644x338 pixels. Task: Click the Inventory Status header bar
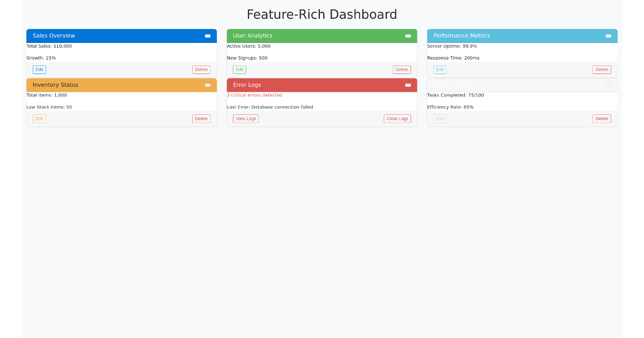pyautogui.click(x=122, y=85)
